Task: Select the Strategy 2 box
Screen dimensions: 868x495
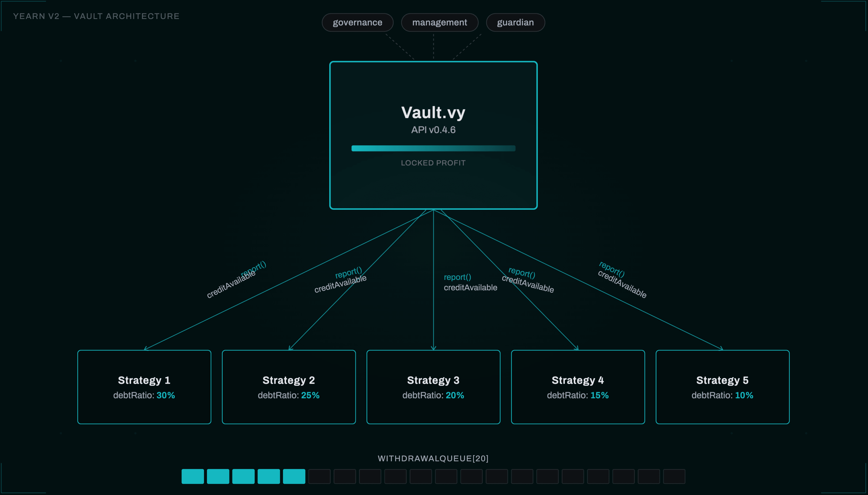Action: click(x=289, y=387)
